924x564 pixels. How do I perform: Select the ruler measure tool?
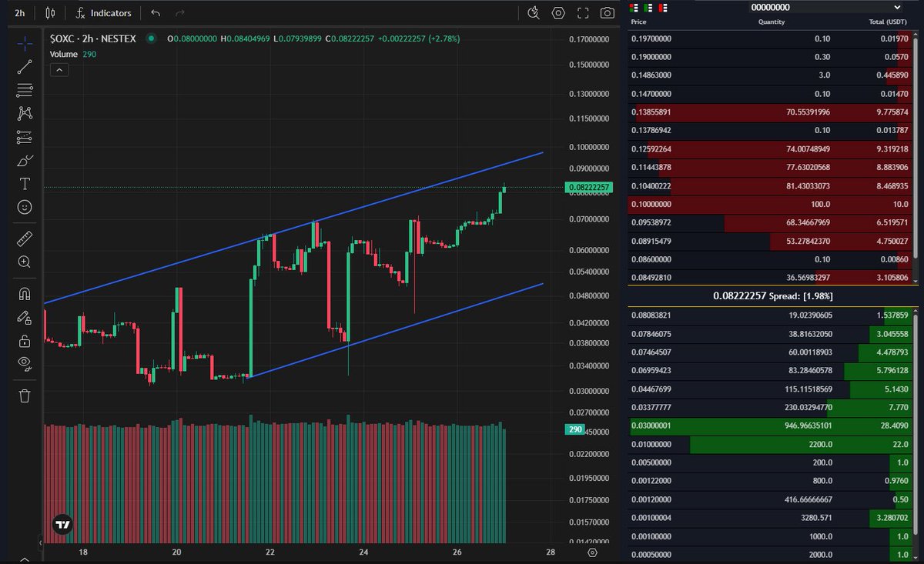25,239
